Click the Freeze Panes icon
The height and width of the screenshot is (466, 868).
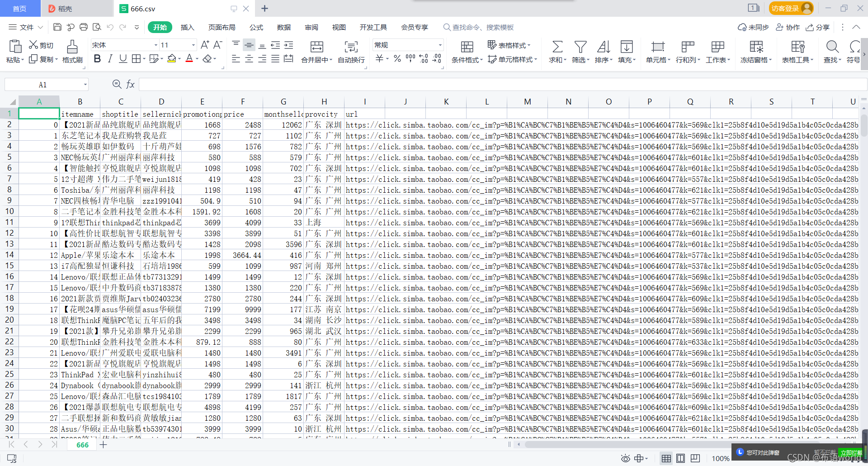point(756,47)
